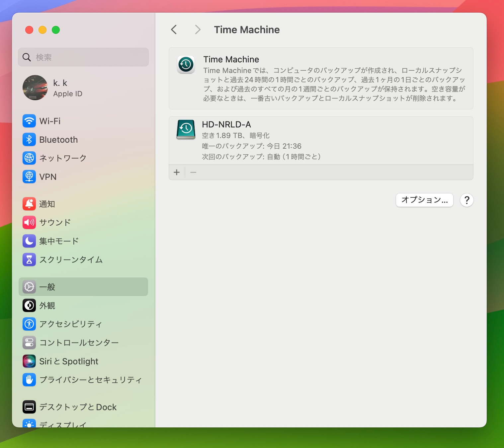The width and height of the screenshot is (504, 448).
Task: Open help with the question mark button
Action: click(467, 200)
